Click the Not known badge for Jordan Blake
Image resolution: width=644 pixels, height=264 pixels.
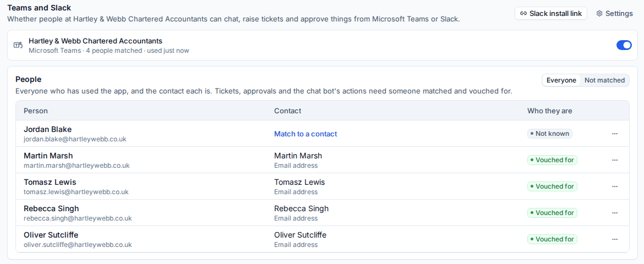(549, 134)
